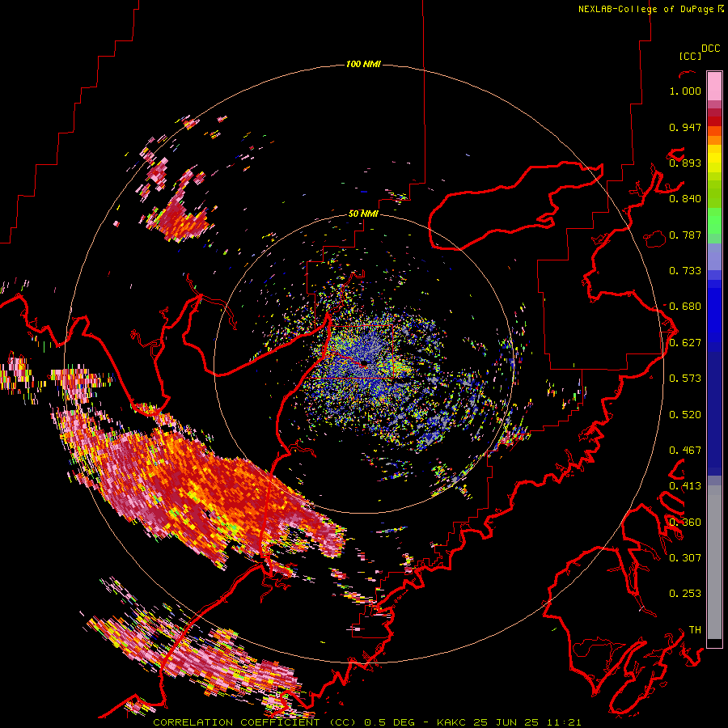
Task: Click the 0.520 legend value
Action: [x=685, y=414]
